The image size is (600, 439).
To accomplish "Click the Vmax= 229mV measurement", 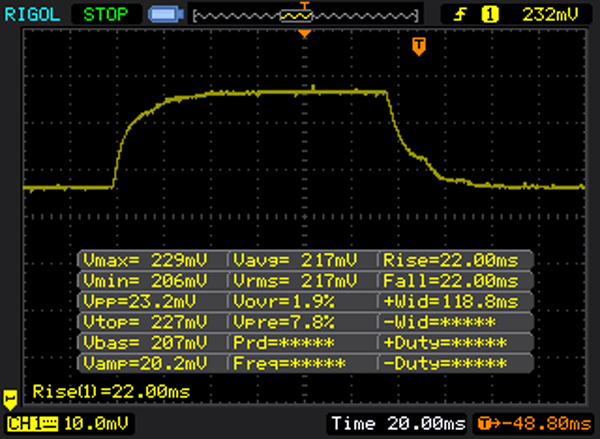I will click(x=145, y=260).
